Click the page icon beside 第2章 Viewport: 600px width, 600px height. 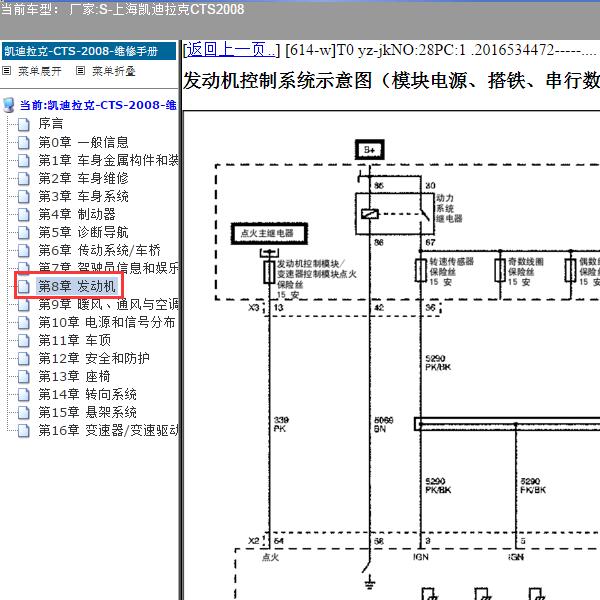pyautogui.click(x=24, y=178)
